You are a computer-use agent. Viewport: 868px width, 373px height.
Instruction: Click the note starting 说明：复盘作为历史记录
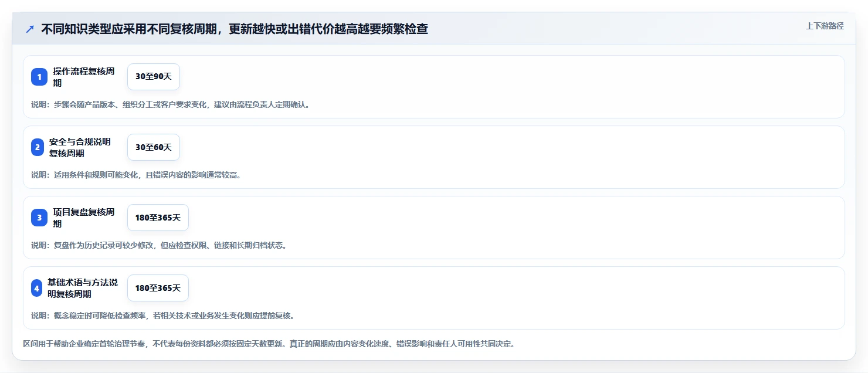pos(159,245)
